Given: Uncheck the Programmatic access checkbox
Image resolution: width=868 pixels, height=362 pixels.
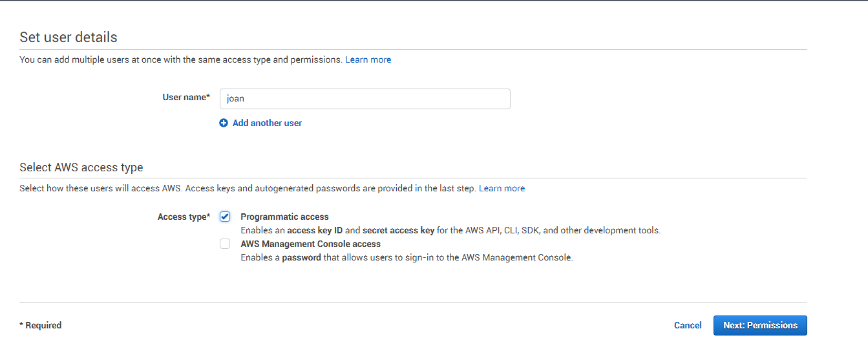Looking at the screenshot, I should click(x=225, y=217).
